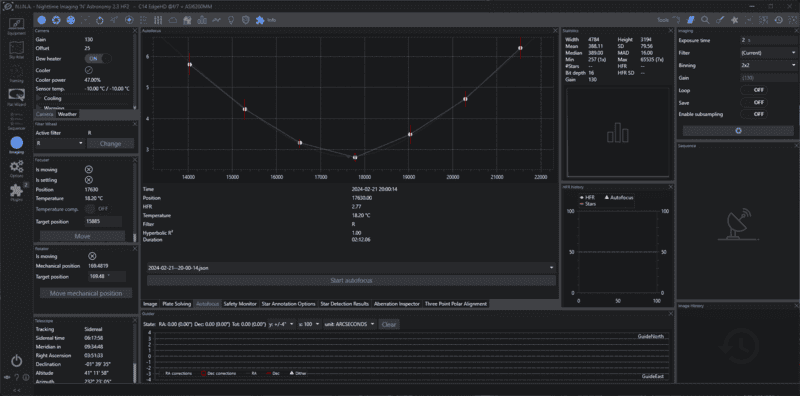Open the Aberration Inspector tab
Screen dimensions: 800x396
click(397, 304)
